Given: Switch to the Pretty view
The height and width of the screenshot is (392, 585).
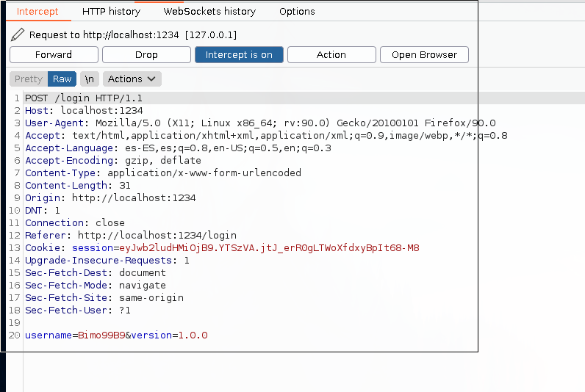Looking at the screenshot, I should 29,79.
